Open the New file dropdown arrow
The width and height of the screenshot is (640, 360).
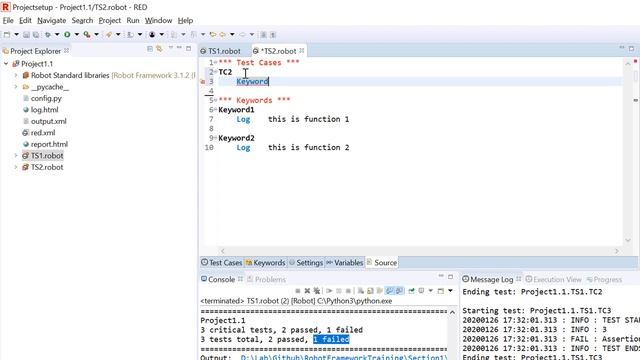16,35
